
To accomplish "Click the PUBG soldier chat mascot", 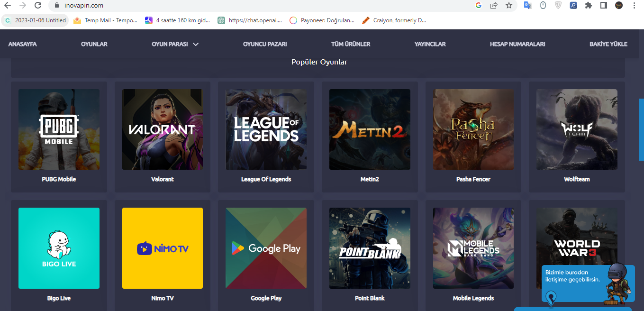I will coord(617,284).
